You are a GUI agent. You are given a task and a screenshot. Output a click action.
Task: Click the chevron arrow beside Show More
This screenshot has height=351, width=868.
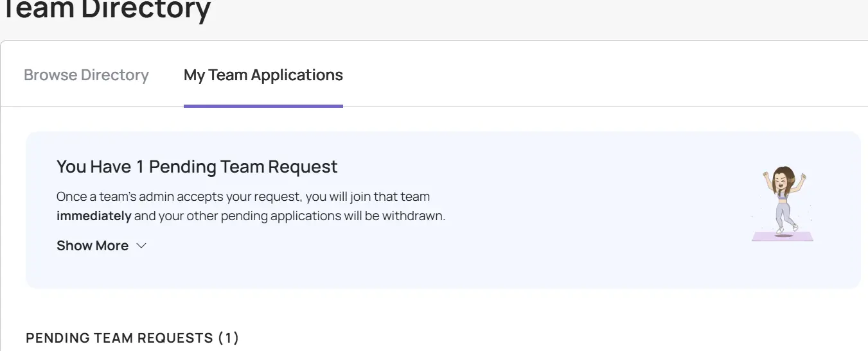click(142, 246)
